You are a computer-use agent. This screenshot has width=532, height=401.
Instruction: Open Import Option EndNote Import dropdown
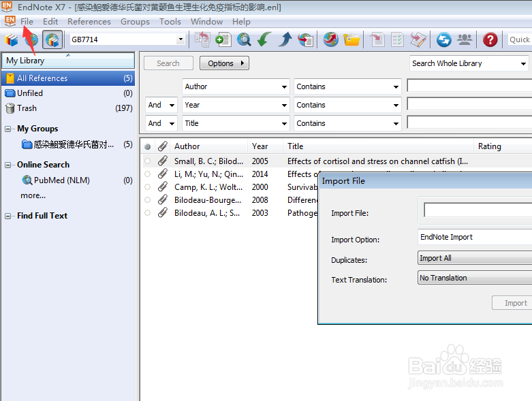475,237
